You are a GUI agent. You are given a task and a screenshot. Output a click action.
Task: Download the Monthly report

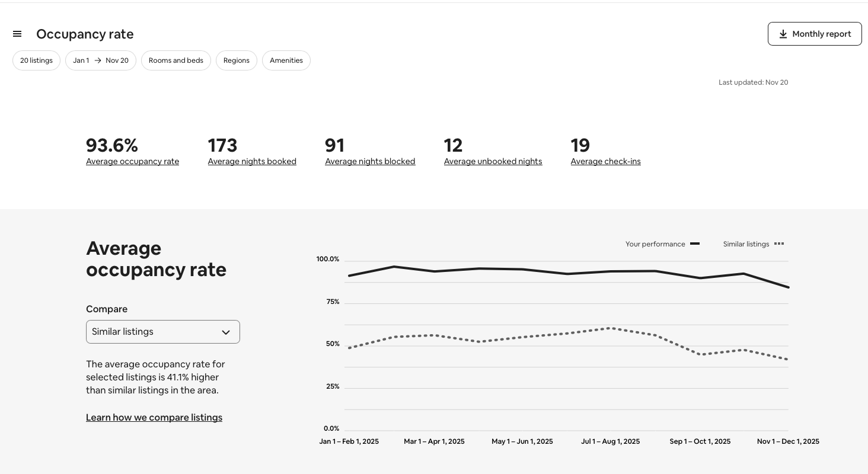click(815, 34)
